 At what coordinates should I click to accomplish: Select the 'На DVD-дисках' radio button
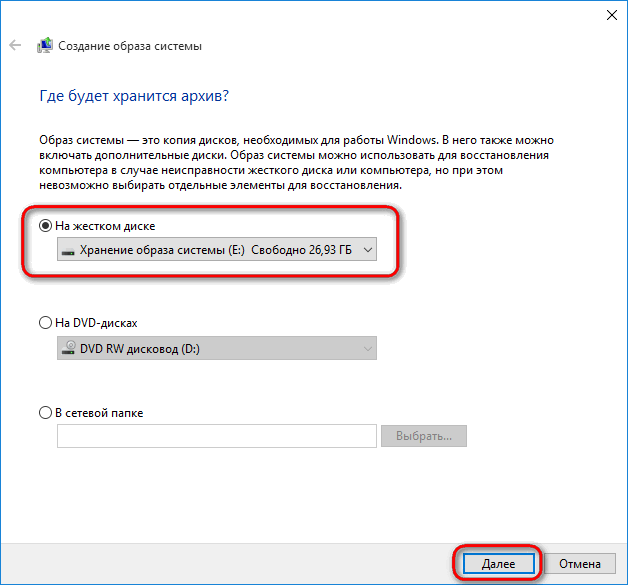click(45, 323)
